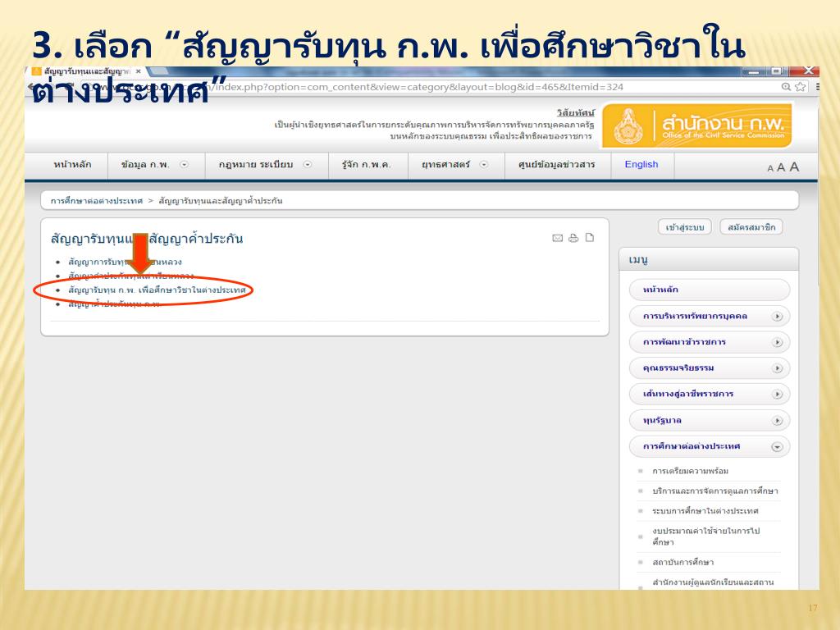Open the สัญญารับทุน ก.พ. เพื่อศึกษาวิชาในต่างประเทศ link
Viewport: 840px width, 630px height.
pyautogui.click(x=157, y=290)
